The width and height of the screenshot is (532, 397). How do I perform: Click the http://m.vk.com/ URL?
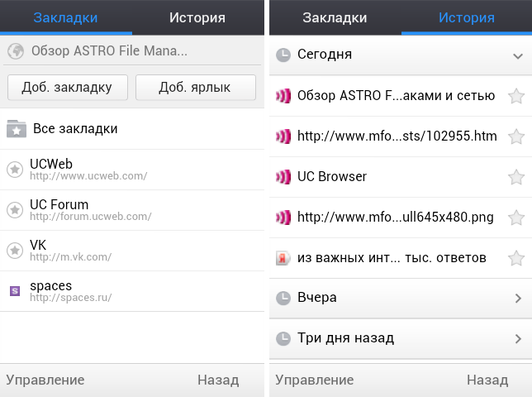pos(70,256)
